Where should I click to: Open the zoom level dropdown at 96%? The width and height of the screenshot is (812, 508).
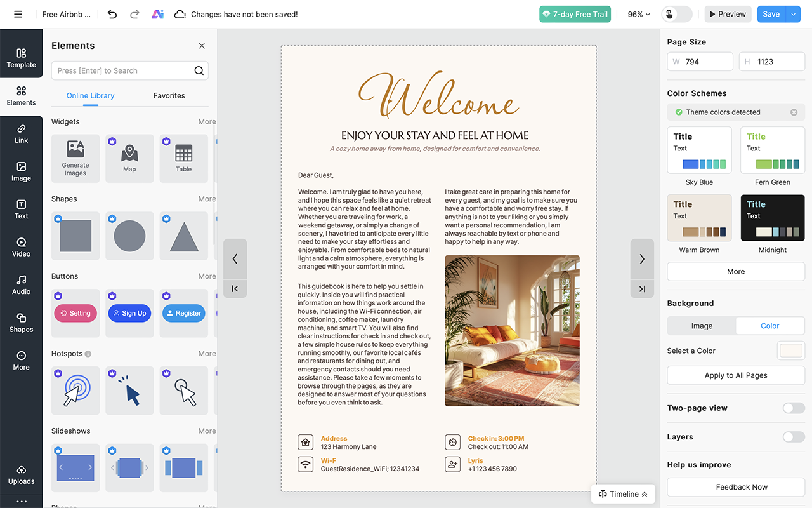[639, 14]
